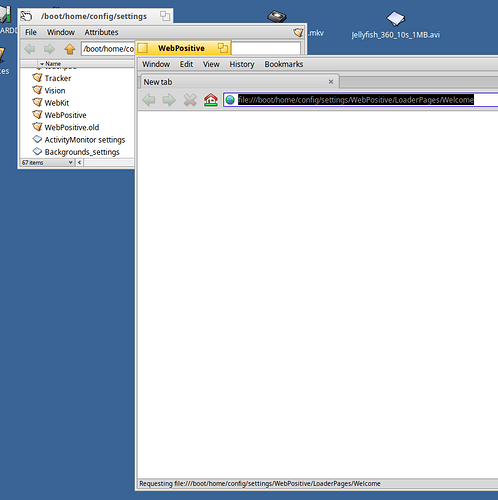Click Tracker back navigation arrow
Screen dimensions: 498x500
[30, 49]
